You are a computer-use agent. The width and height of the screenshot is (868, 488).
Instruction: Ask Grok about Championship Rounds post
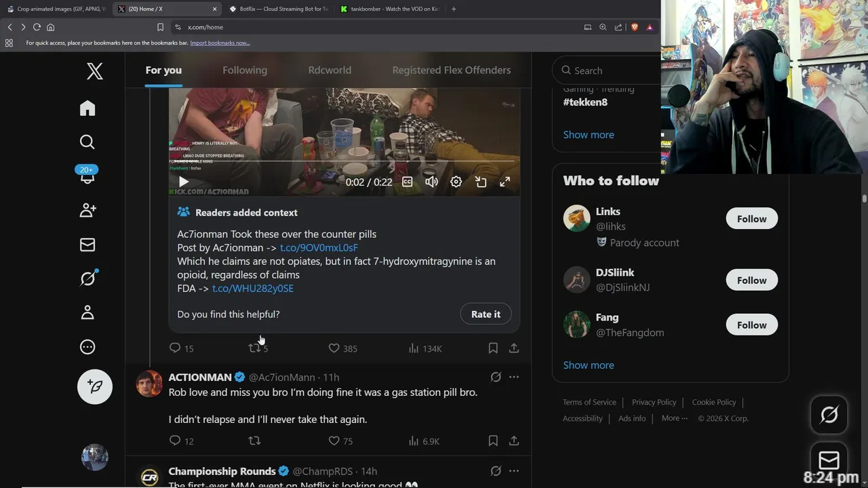pos(496,471)
